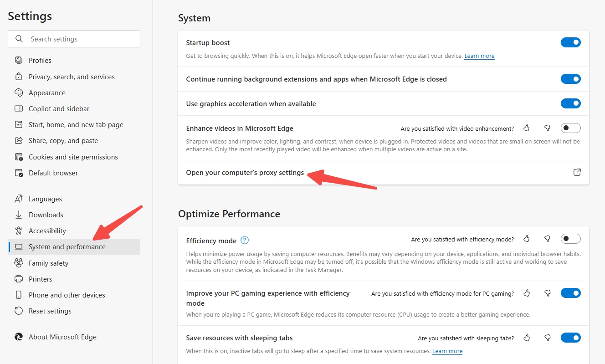605x364 pixels.
Task: Toggle off graphics acceleration when available
Action: pyautogui.click(x=570, y=103)
